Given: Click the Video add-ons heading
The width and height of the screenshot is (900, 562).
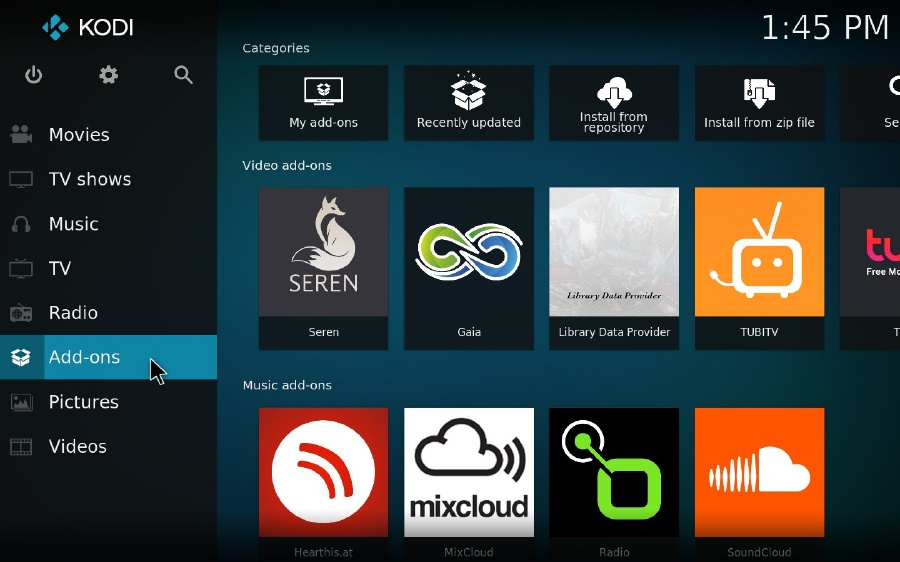Looking at the screenshot, I should tap(287, 165).
